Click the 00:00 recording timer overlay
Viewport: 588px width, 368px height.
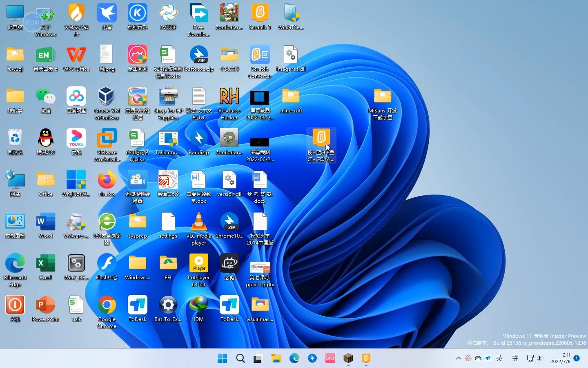[x=32, y=22]
